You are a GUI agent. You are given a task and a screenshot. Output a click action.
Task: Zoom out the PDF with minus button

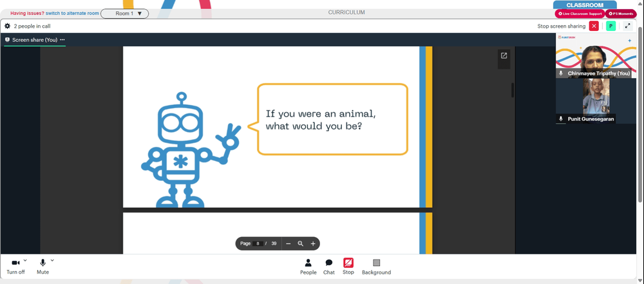[289, 243]
